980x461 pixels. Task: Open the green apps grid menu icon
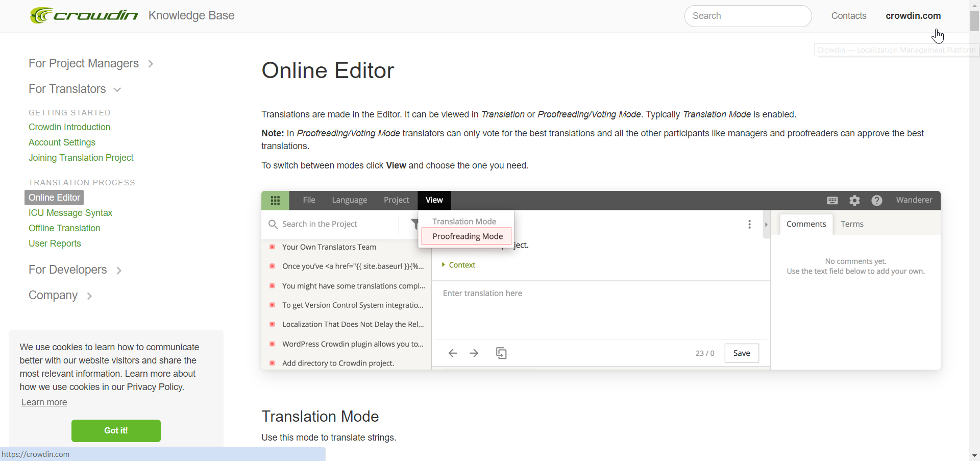(275, 200)
